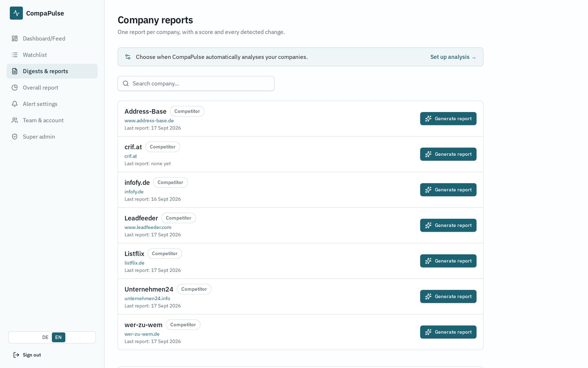The image size is (588, 368).
Task: Click the Competitor tag beside Leadfeeder
Action: tap(178, 218)
